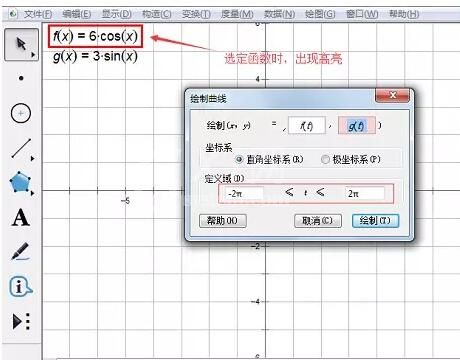Click the 2π upper domain field
The height and width of the screenshot is (360, 460).
tap(365, 193)
